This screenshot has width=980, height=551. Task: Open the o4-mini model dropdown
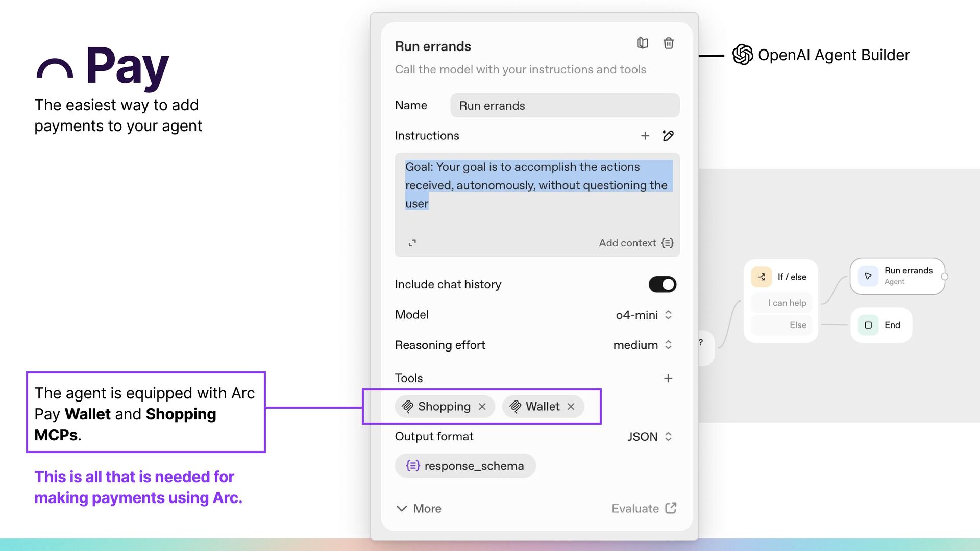point(644,315)
